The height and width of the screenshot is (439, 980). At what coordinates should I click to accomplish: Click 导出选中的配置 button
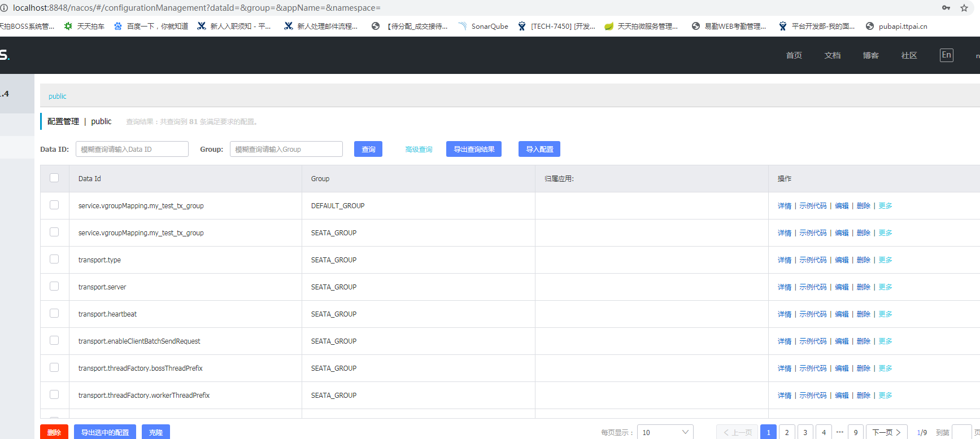[x=105, y=432]
